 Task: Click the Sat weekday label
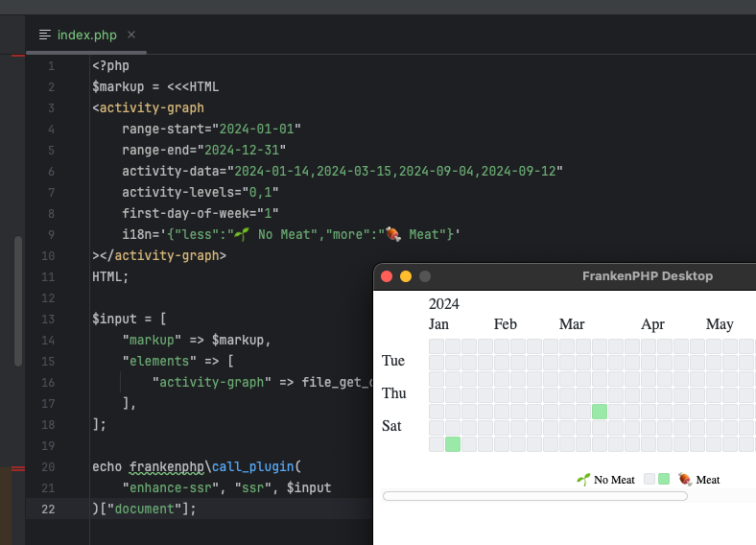click(x=391, y=426)
